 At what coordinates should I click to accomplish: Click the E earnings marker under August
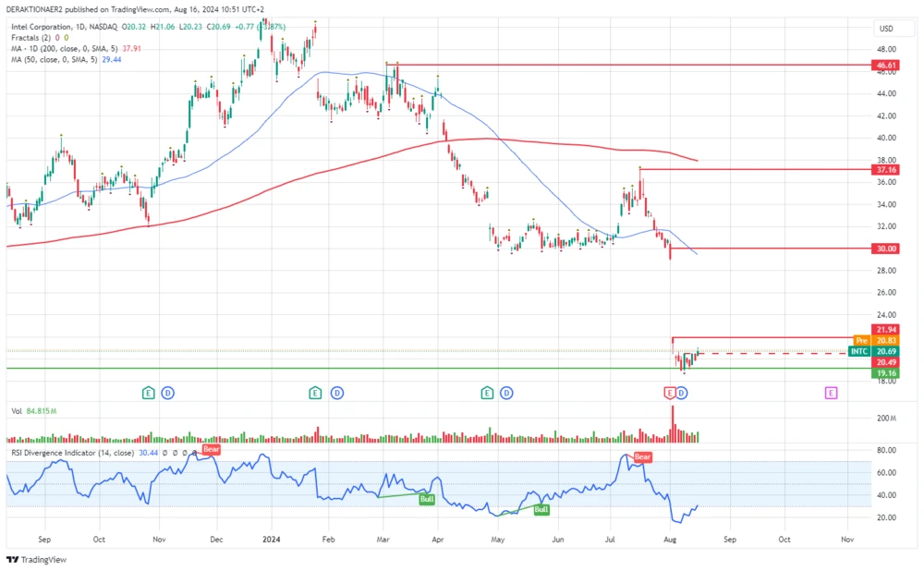tap(670, 393)
